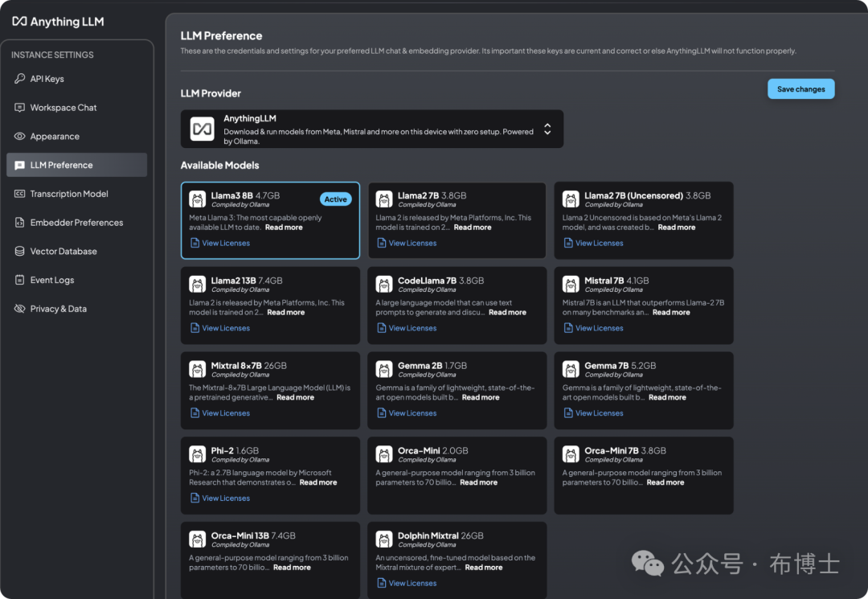Click the Dolphin Mixtral llama icon
The height and width of the screenshot is (599, 868).
pos(383,540)
